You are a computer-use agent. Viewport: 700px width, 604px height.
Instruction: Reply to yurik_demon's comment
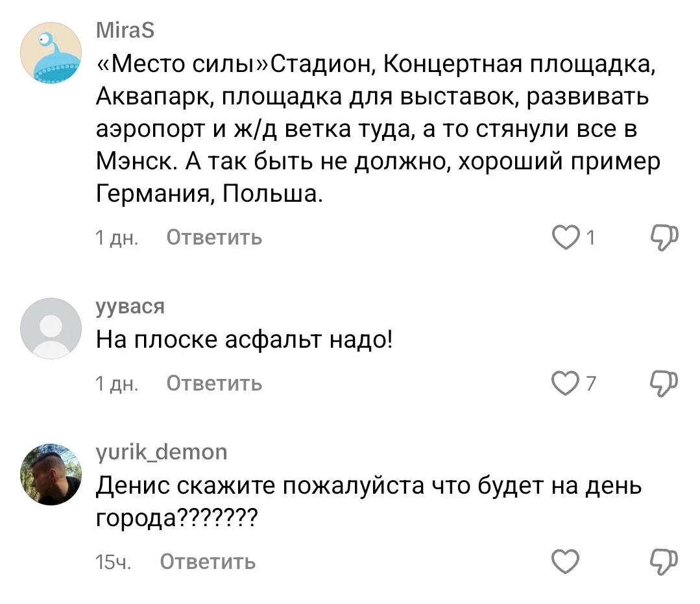pos(208,562)
